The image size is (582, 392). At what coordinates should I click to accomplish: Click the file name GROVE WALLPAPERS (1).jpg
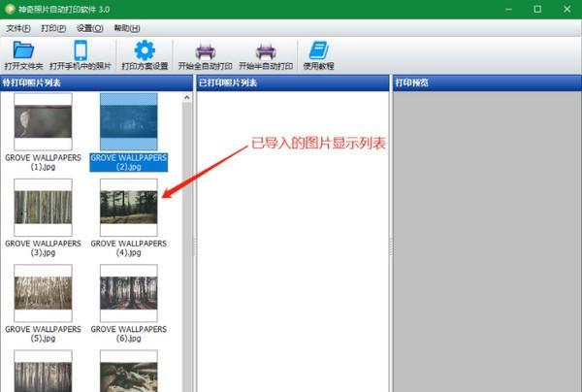point(43,162)
